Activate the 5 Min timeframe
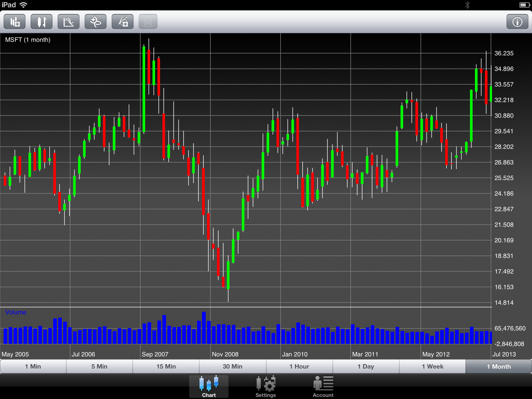The height and width of the screenshot is (399, 532). (99, 366)
